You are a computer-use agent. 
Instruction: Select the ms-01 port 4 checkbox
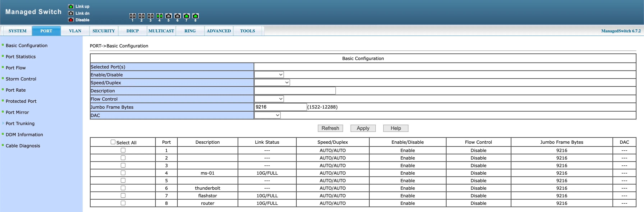pyautogui.click(x=123, y=173)
